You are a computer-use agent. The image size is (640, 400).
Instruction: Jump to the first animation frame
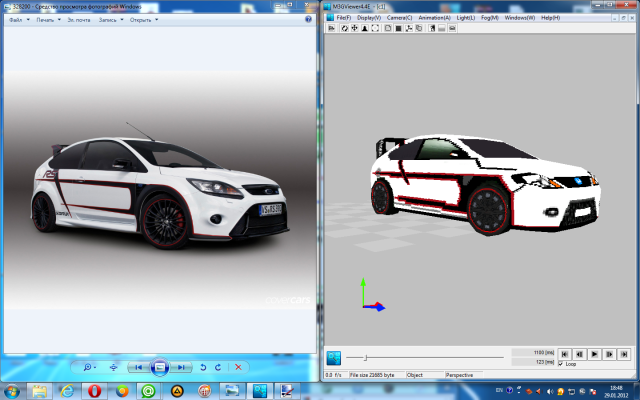(x=564, y=354)
